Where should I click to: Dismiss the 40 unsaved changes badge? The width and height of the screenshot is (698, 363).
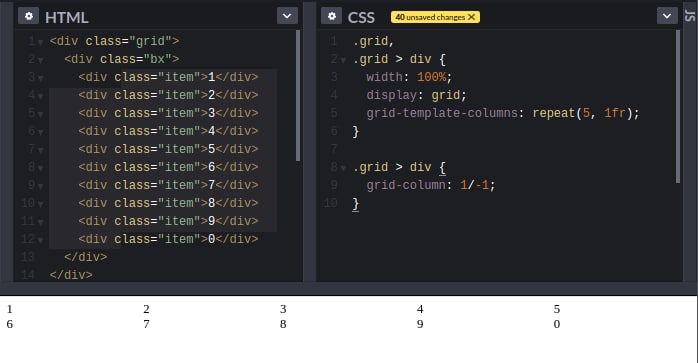pyautogui.click(x=471, y=17)
